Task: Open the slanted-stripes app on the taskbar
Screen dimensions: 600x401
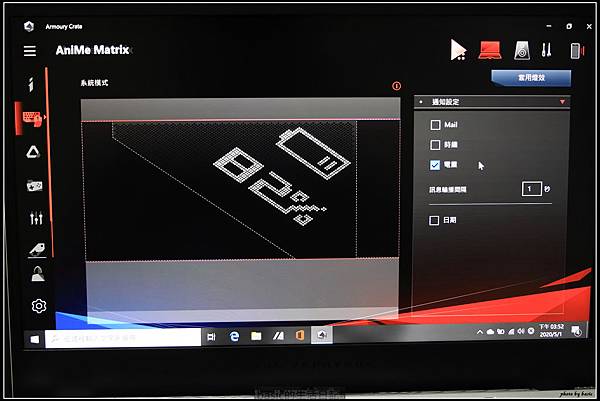Action: click(x=278, y=336)
